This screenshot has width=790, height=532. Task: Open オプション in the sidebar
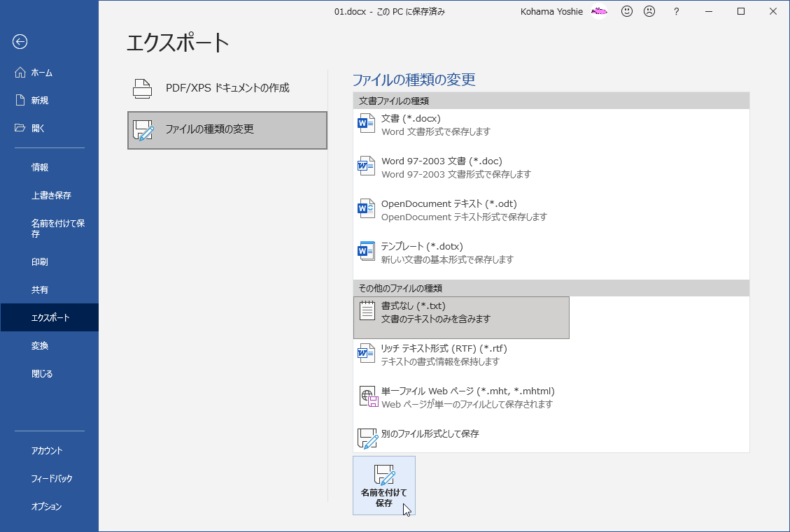coord(50,506)
